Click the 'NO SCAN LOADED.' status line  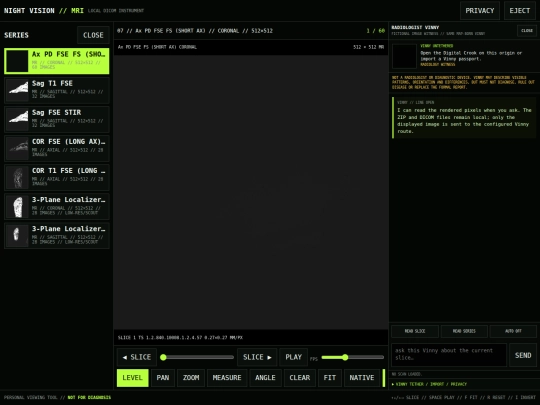tap(407, 374)
